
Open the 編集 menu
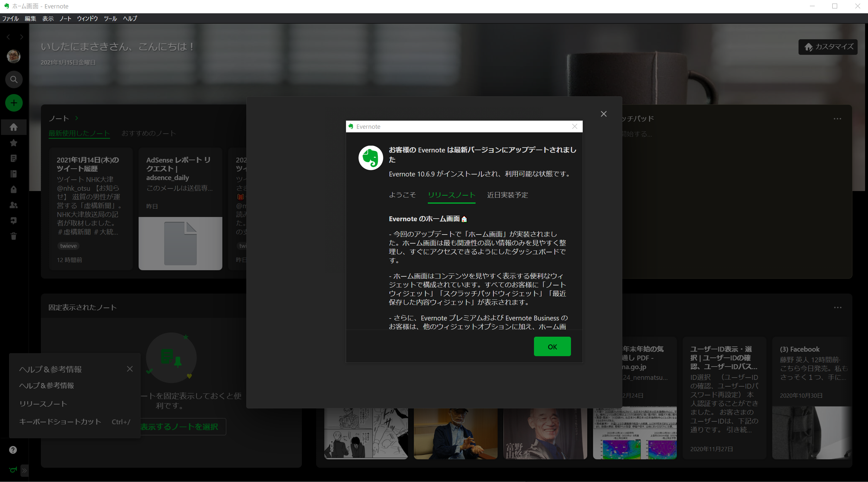click(x=30, y=18)
